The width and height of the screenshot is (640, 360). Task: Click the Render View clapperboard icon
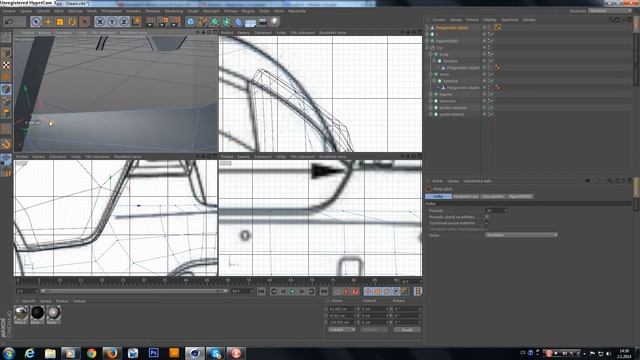click(x=150, y=22)
